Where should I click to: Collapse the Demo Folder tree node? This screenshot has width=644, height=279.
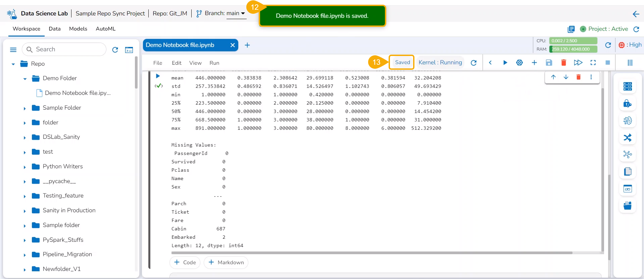pos(25,79)
